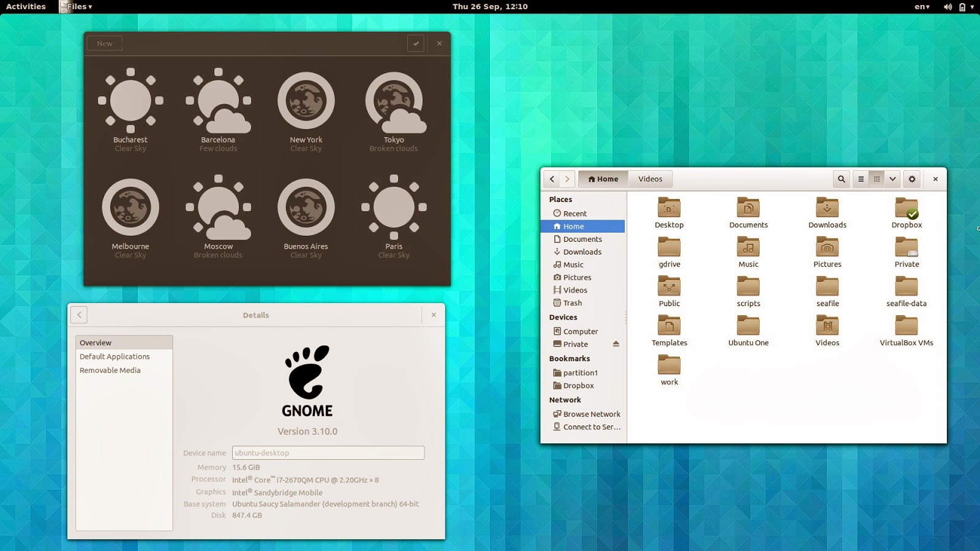Expand the view options dropdown arrow

[x=892, y=179]
